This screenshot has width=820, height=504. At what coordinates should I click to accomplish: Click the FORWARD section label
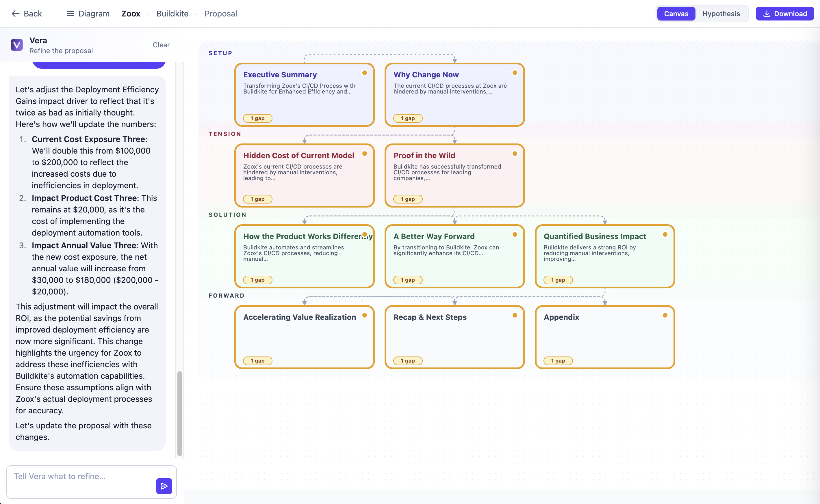click(227, 296)
